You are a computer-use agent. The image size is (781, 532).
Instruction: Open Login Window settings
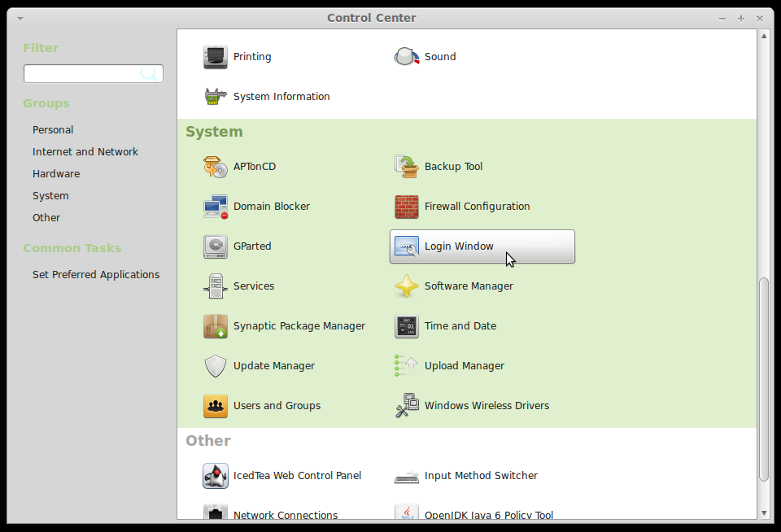pyautogui.click(x=457, y=246)
